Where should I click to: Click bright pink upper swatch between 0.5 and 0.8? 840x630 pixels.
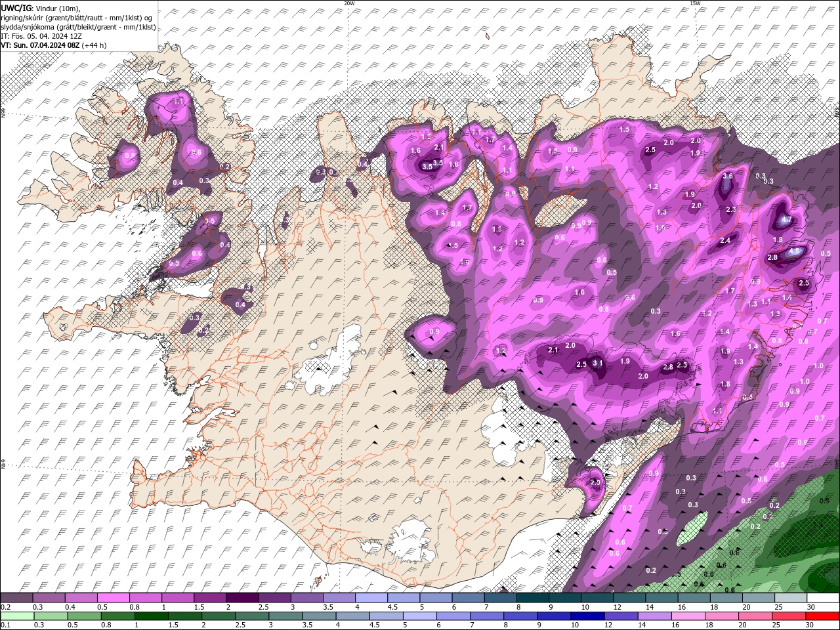pos(113,598)
